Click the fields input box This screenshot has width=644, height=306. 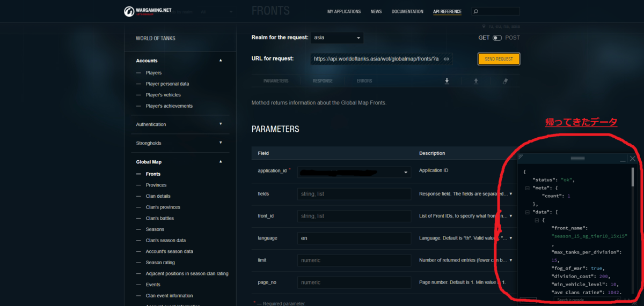pos(354,194)
